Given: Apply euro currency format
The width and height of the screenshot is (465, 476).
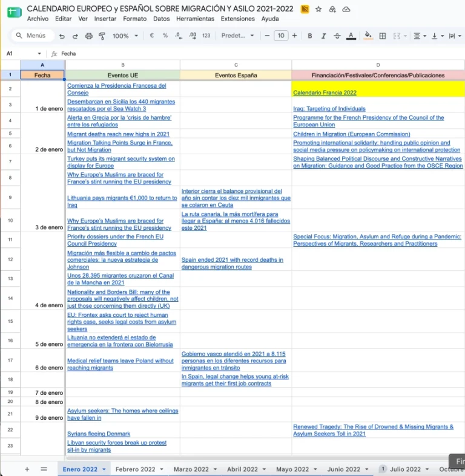Looking at the screenshot, I should point(151,36).
